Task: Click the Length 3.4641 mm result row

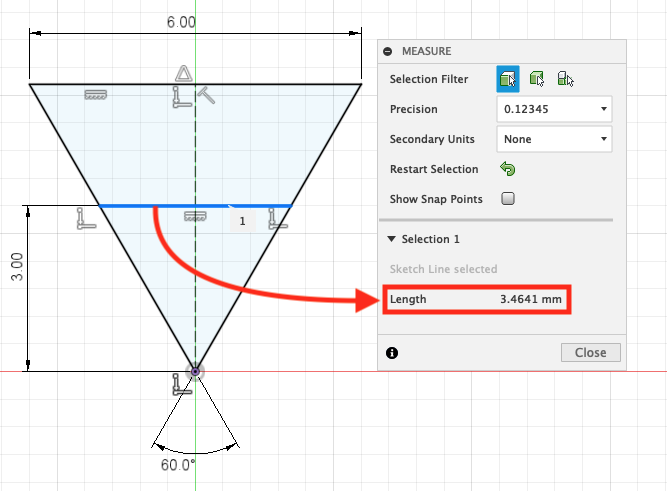Action: pyautogui.click(x=475, y=299)
